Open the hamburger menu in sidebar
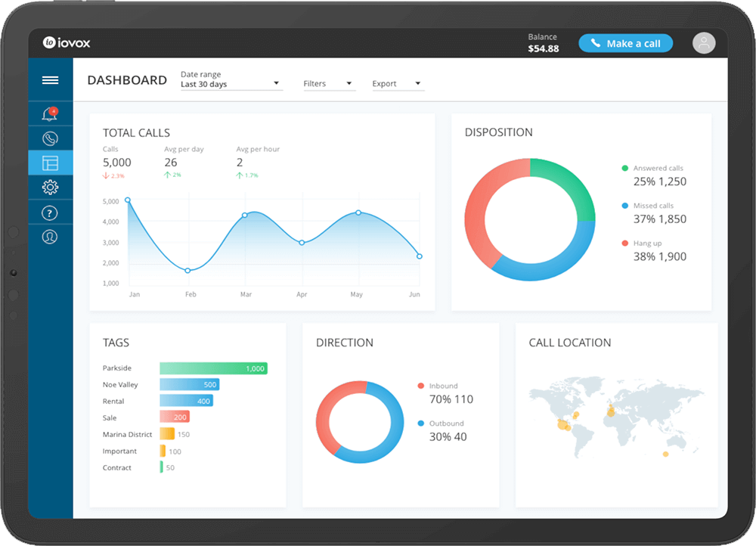 [51, 80]
